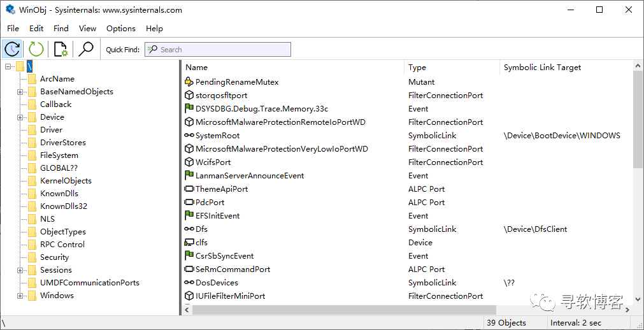Click the horizontal scrollbar left arrow
Viewport: 644px width, 330px height.
(x=187, y=310)
